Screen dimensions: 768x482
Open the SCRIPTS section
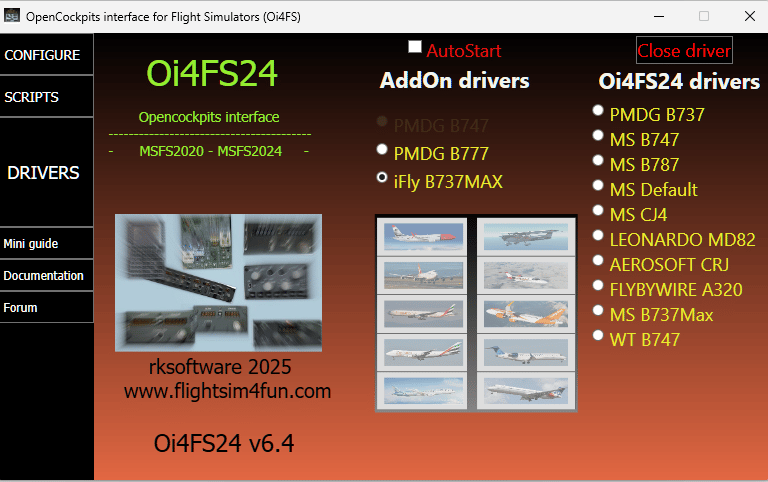pos(47,96)
